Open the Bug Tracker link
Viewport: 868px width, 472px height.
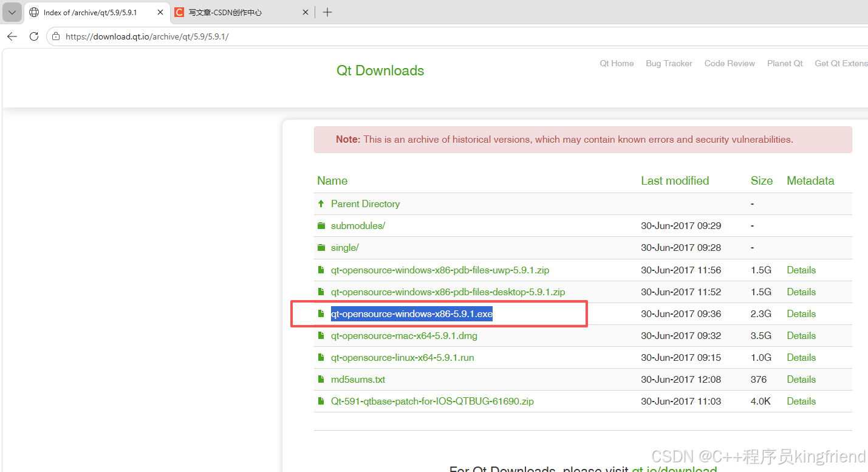669,63
